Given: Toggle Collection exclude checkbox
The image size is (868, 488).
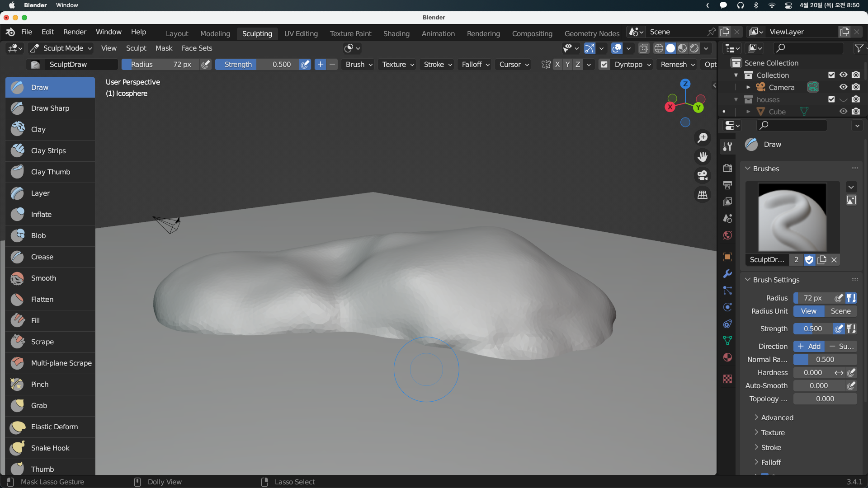Looking at the screenshot, I should [x=831, y=75].
